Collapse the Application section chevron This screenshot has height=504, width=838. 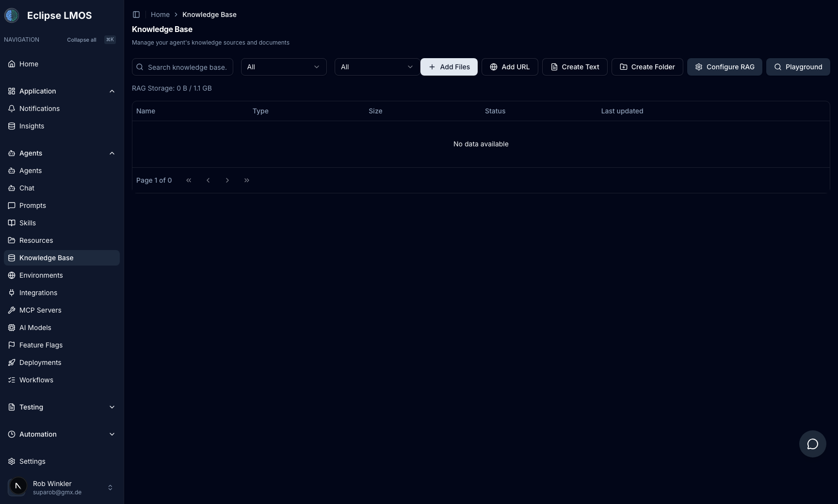(112, 91)
